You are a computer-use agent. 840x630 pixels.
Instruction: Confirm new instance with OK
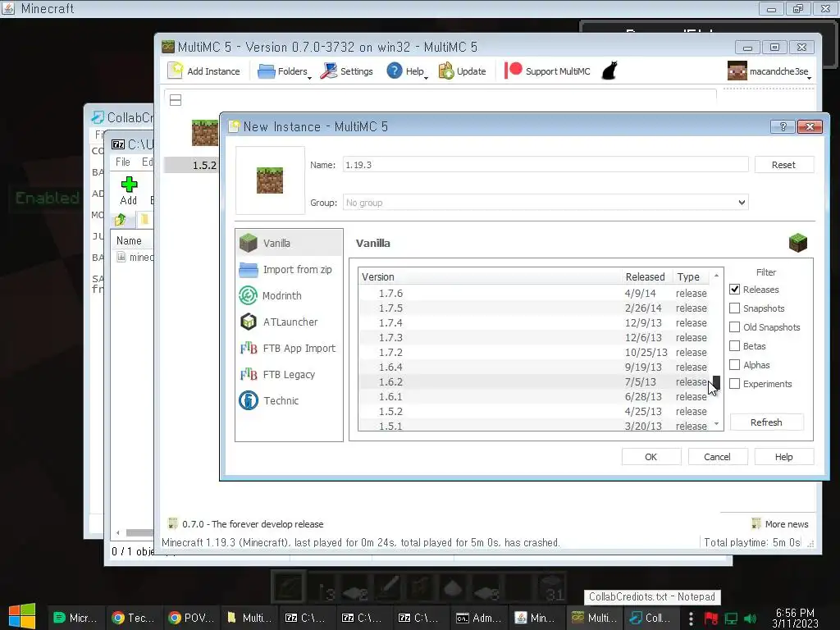[651, 457]
